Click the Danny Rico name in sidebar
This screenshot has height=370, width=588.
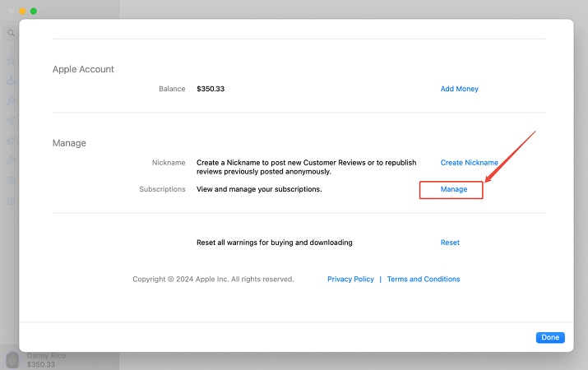(46, 356)
